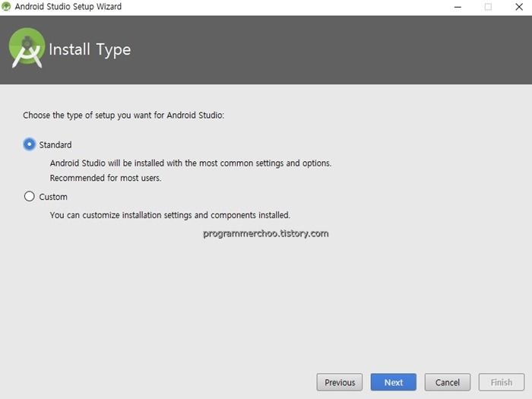Click the Custom option label text
The height and width of the screenshot is (399, 532).
pos(53,197)
